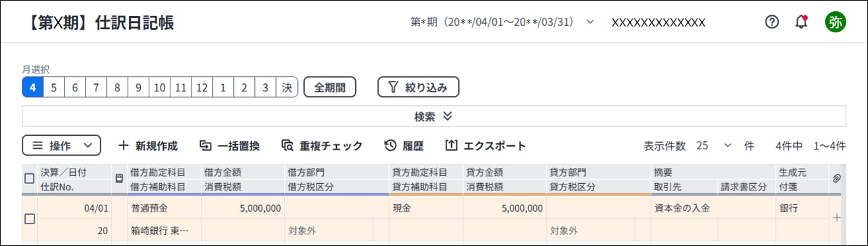
Task: Click the 04/01 date cell
Action: click(74, 208)
